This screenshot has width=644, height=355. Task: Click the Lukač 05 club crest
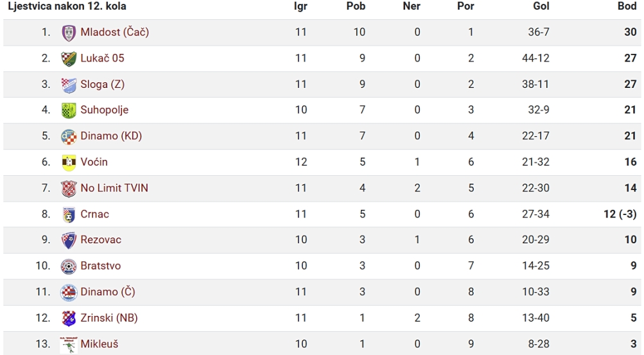tap(69, 58)
